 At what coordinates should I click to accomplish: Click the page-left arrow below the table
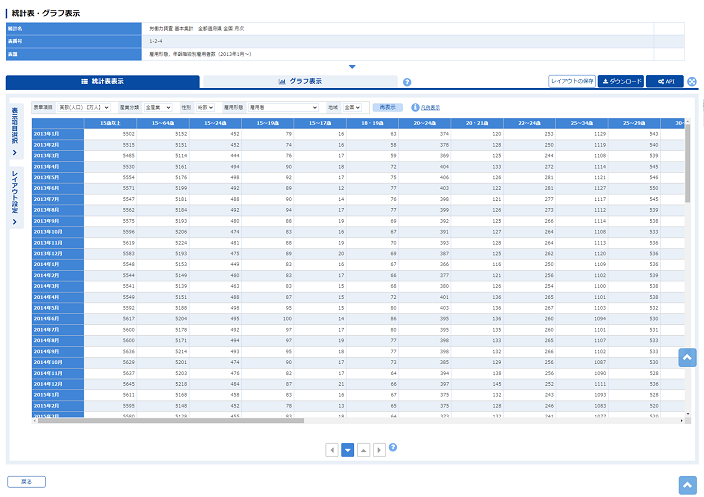(x=332, y=450)
